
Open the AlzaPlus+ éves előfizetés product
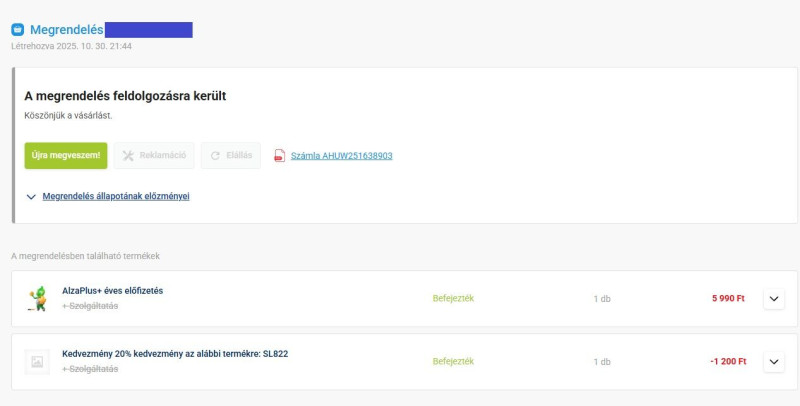(x=112, y=291)
